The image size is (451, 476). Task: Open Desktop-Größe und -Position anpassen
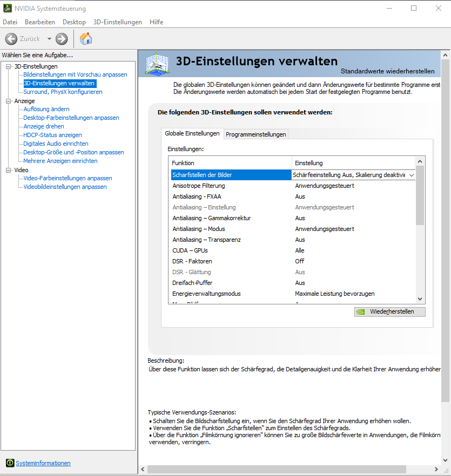pyautogui.click(x=73, y=152)
